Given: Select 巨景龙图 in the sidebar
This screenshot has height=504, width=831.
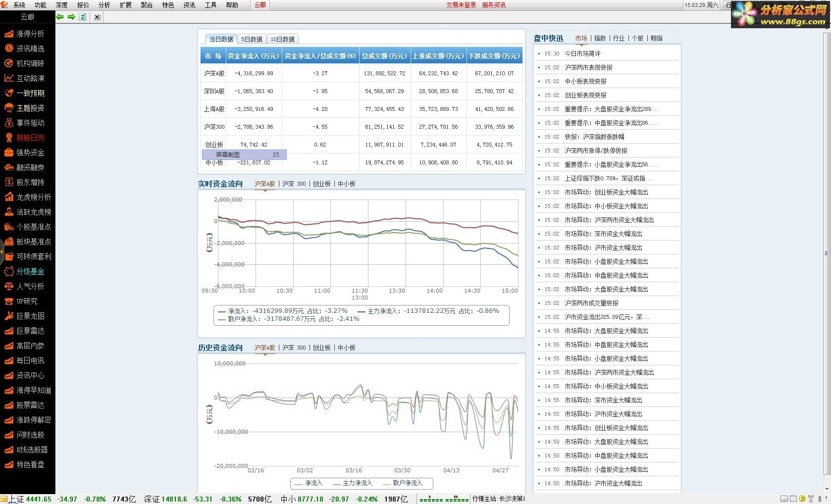Looking at the screenshot, I should point(25,316).
